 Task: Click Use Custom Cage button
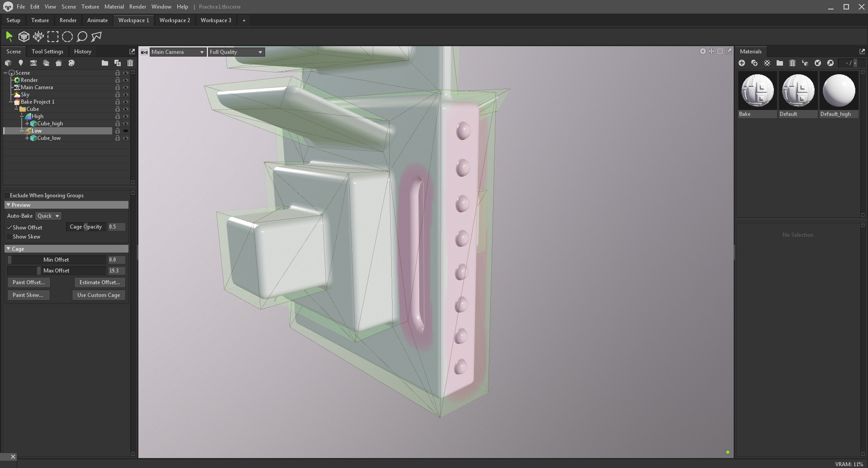coord(99,295)
